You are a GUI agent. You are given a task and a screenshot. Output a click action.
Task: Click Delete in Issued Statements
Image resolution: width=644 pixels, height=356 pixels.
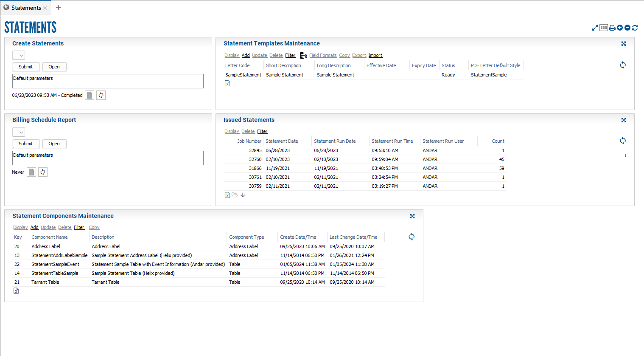pyautogui.click(x=248, y=131)
